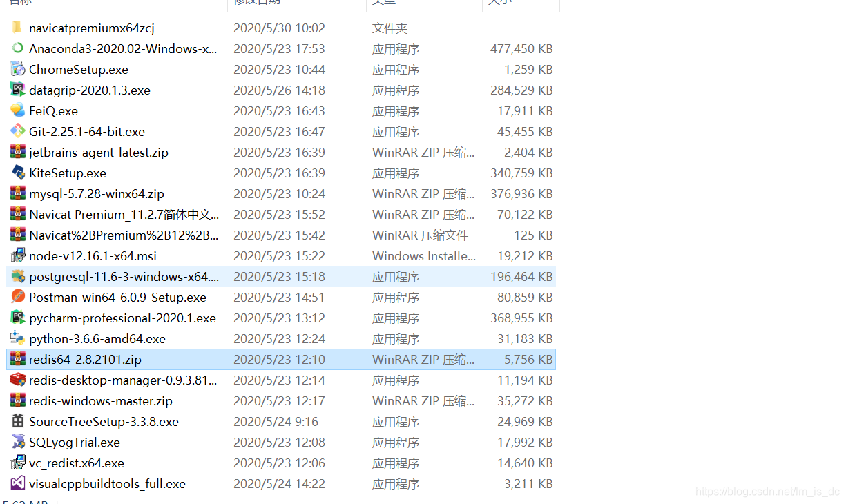The height and width of the screenshot is (504, 846).
Task: Click file name KiteSetup.exe
Action: click(68, 173)
